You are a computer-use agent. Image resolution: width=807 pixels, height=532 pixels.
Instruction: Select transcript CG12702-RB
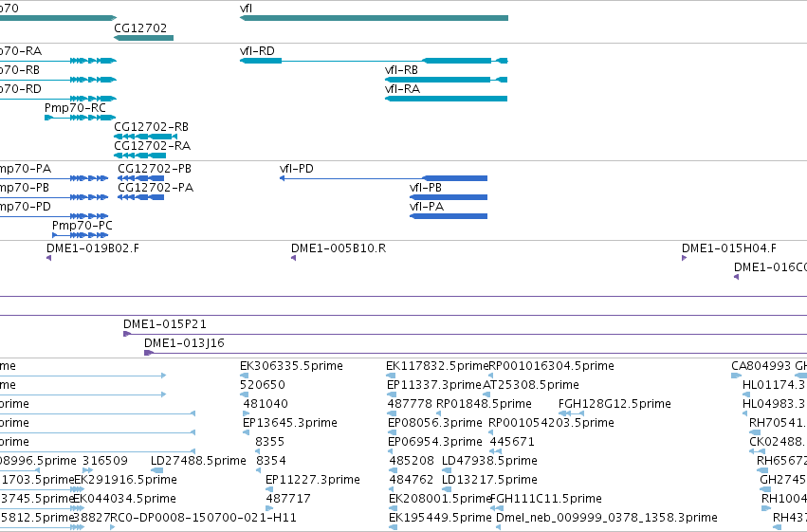(152, 127)
